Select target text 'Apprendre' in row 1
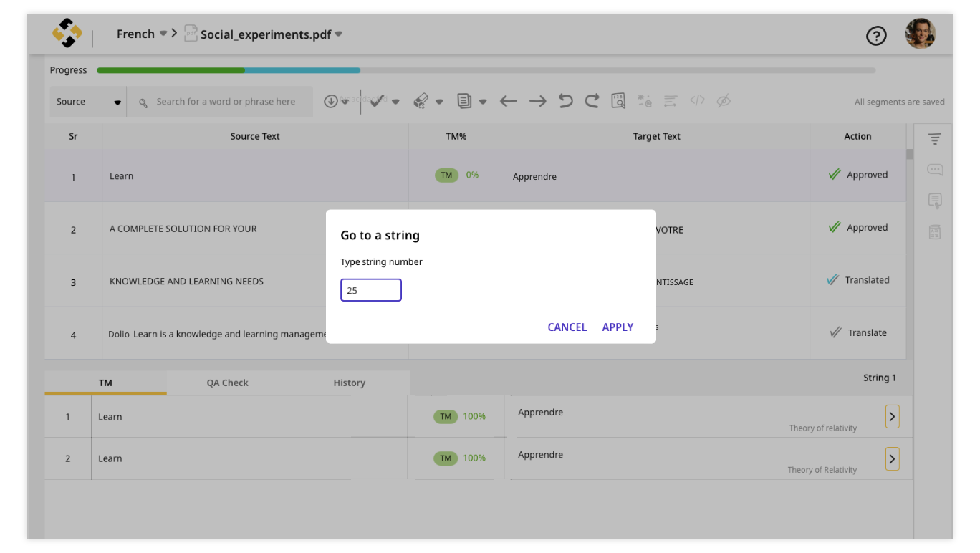The width and height of the screenshot is (980, 553). 534,177
